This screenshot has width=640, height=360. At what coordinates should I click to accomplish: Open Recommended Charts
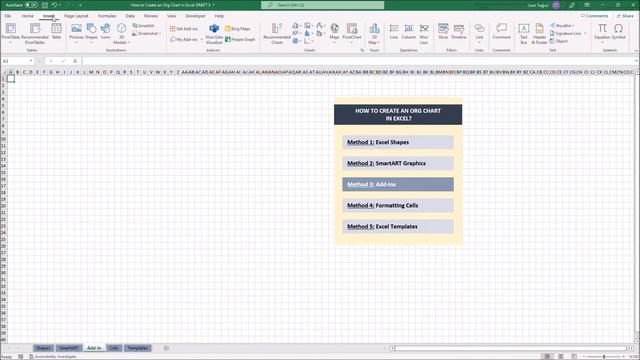click(x=277, y=33)
